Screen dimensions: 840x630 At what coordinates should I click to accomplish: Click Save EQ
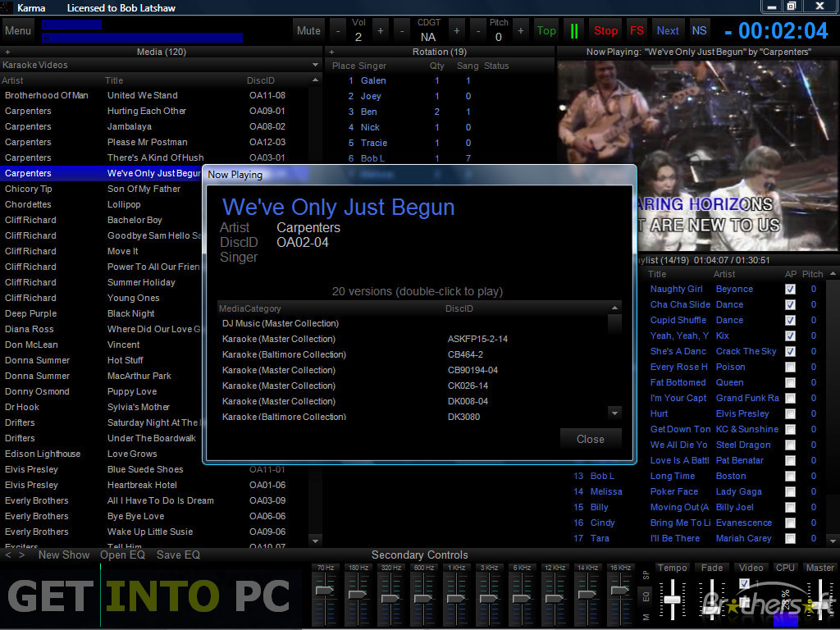pyautogui.click(x=178, y=555)
